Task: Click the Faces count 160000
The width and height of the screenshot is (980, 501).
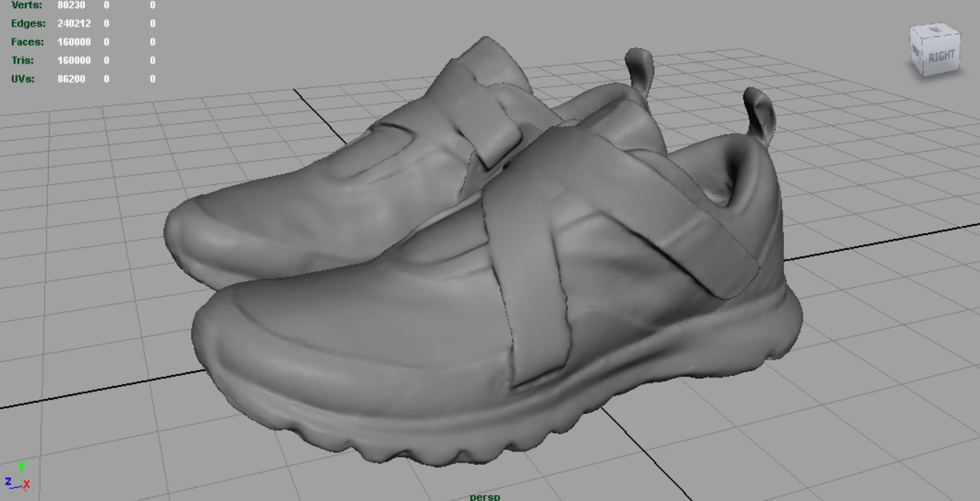Action: (x=74, y=42)
